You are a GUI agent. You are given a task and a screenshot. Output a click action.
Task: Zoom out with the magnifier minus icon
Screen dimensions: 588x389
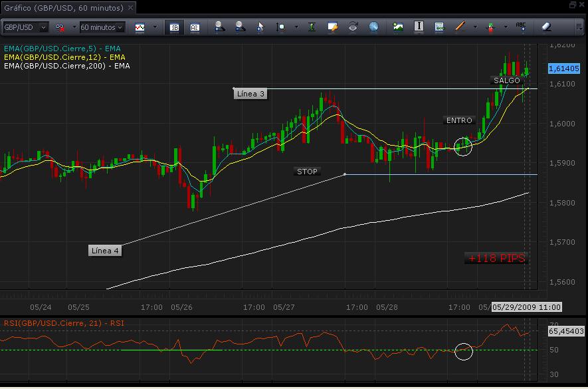tap(239, 27)
